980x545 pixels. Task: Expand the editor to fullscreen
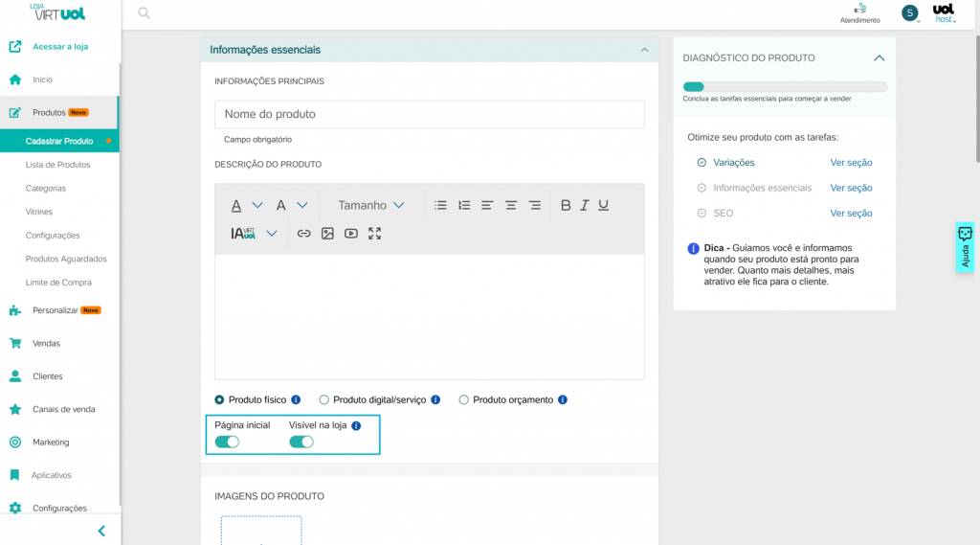tap(374, 234)
